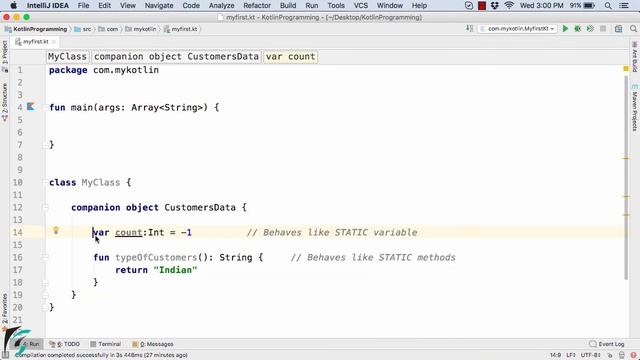Click src folder in navigation bar
This screenshot has height=360, width=640.
click(83, 29)
